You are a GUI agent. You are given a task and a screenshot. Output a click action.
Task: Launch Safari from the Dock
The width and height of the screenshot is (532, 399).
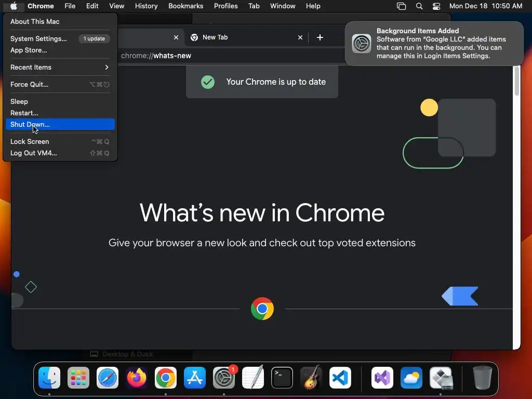(x=108, y=378)
